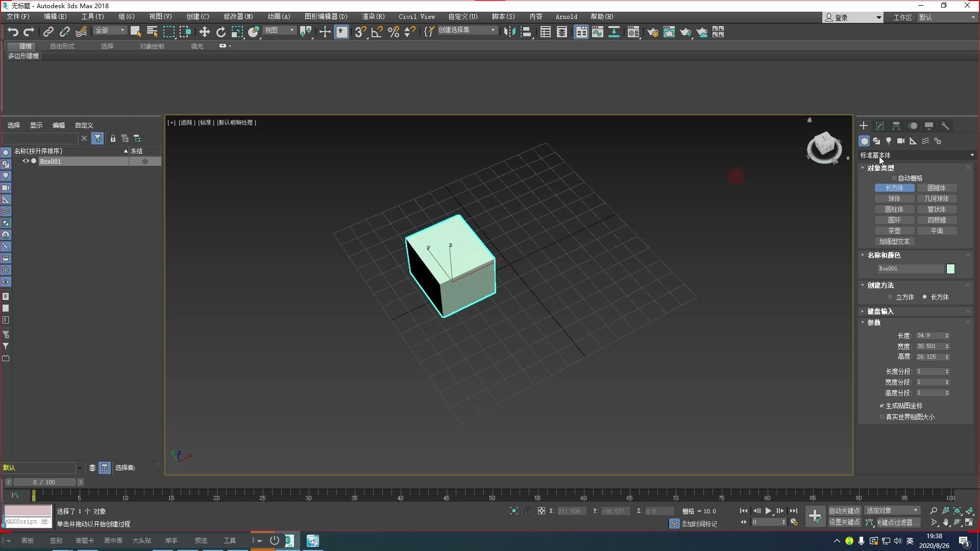The image size is (980, 551).
Task: Open the Mirror tool
Action: pyautogui.click(x=509, y=32)
